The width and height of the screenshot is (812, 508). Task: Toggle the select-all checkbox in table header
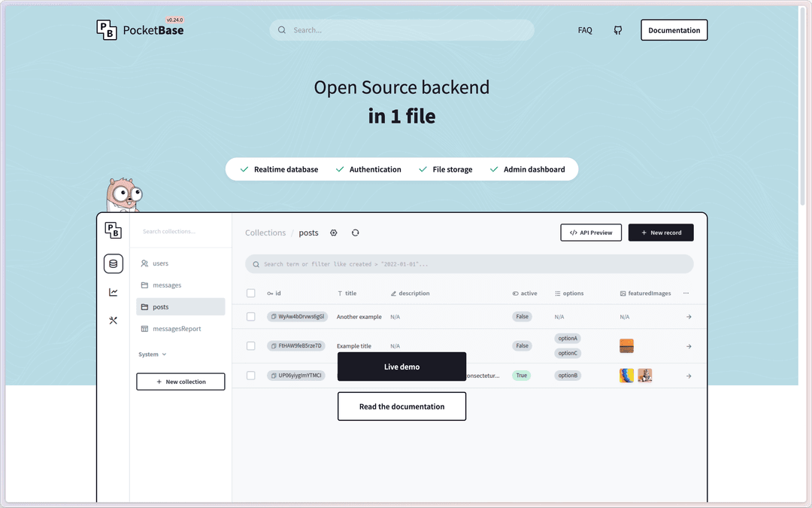click(x=251, y=294)
